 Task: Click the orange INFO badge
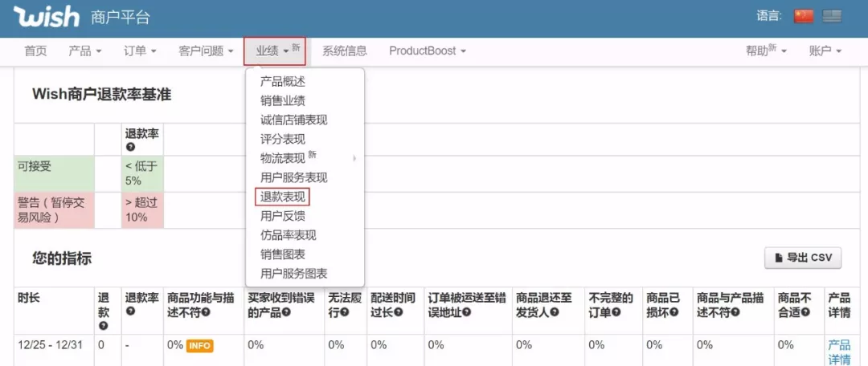pyautogui.click(x=199, y=346)
